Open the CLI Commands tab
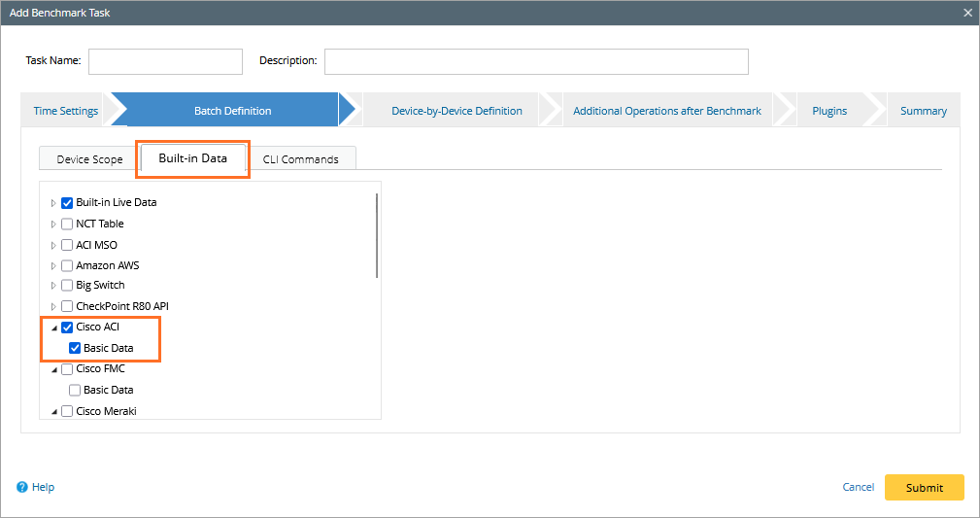Viewport: 980px width, 518px height. tap(300, 159)
